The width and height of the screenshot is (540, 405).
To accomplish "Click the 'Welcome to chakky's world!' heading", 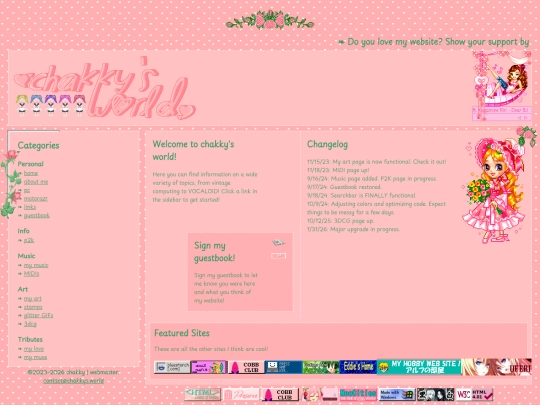I will tap(193, 150).
